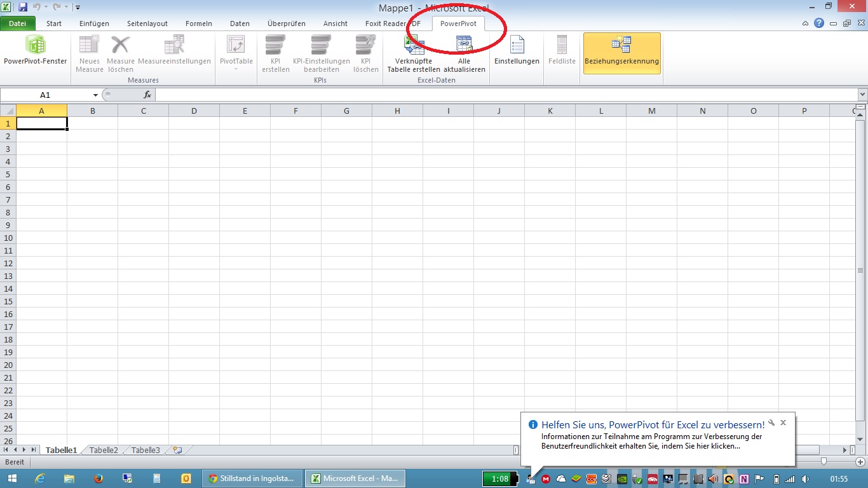Close the PowerPivot notification balloon
The width and height of the screenshot is (868, 488).
coord(783,423)
